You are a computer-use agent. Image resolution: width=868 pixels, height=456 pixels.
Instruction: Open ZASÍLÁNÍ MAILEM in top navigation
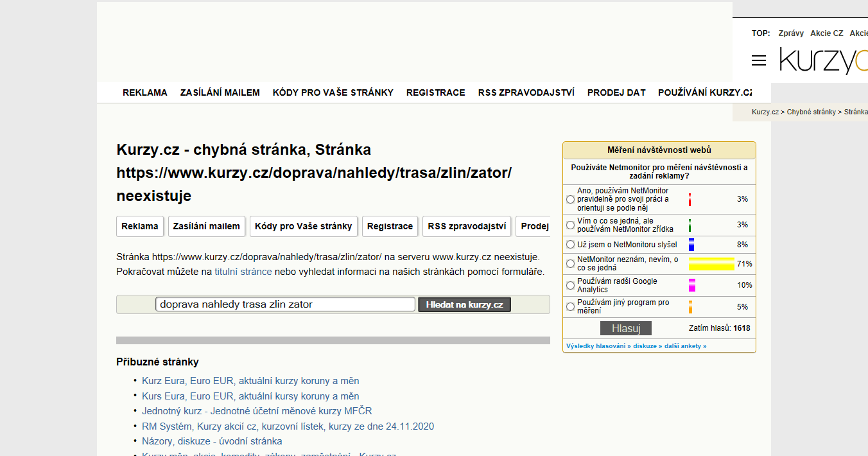pyautogui.click(x=220, y=92)
